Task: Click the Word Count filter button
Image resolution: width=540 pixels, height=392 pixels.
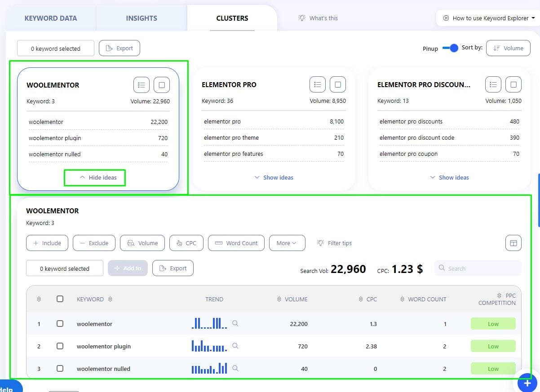Action: pos(236,243)
